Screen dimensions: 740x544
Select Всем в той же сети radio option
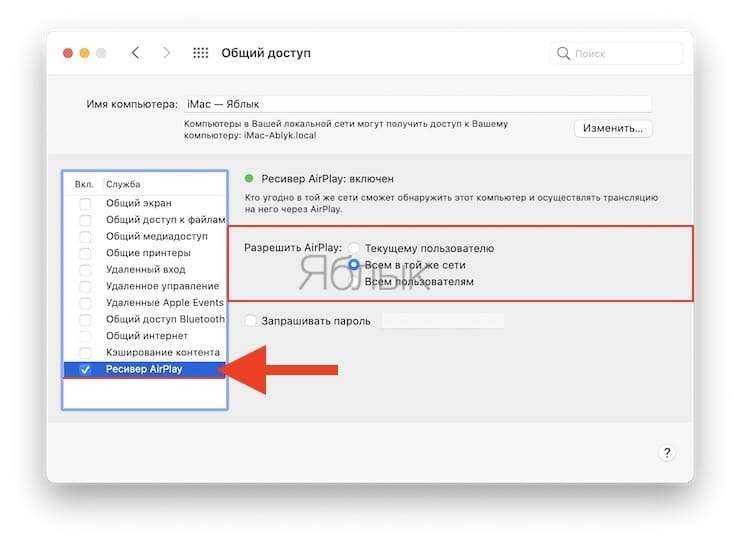point(353,265)
